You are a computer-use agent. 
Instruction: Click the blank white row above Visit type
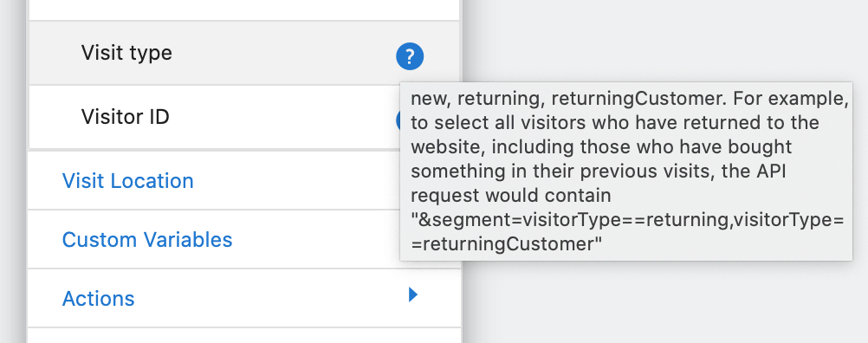pos(244,10)
